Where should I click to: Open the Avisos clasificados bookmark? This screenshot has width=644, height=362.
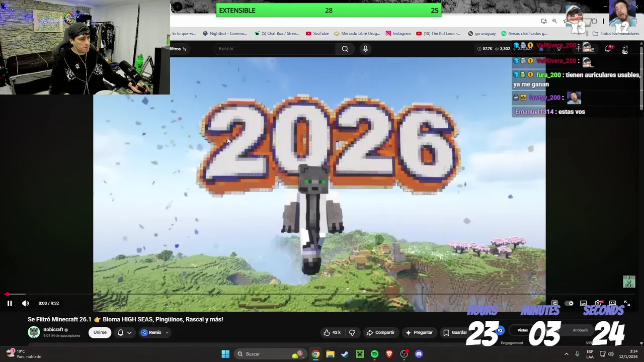click(524, 34)
